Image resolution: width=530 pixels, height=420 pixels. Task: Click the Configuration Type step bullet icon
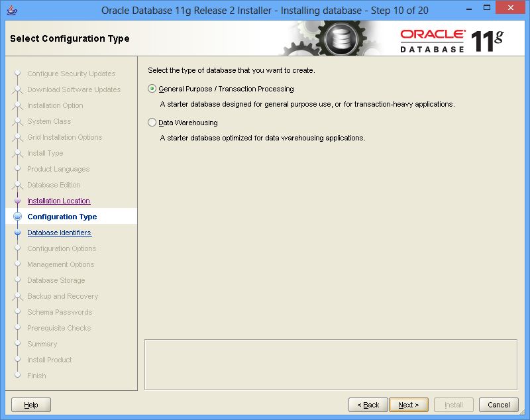tap(18, 217)
